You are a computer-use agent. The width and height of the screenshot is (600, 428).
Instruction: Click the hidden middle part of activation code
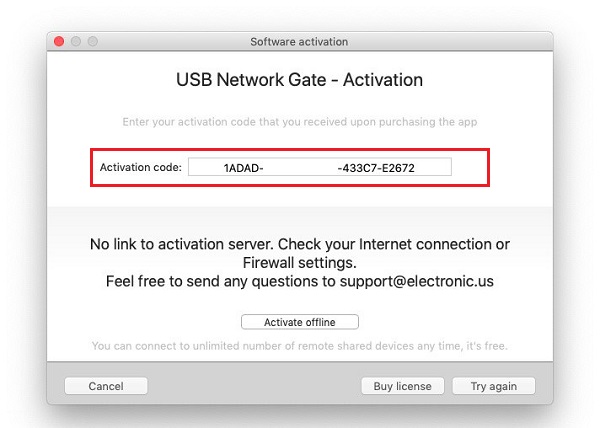coord(300,168)
